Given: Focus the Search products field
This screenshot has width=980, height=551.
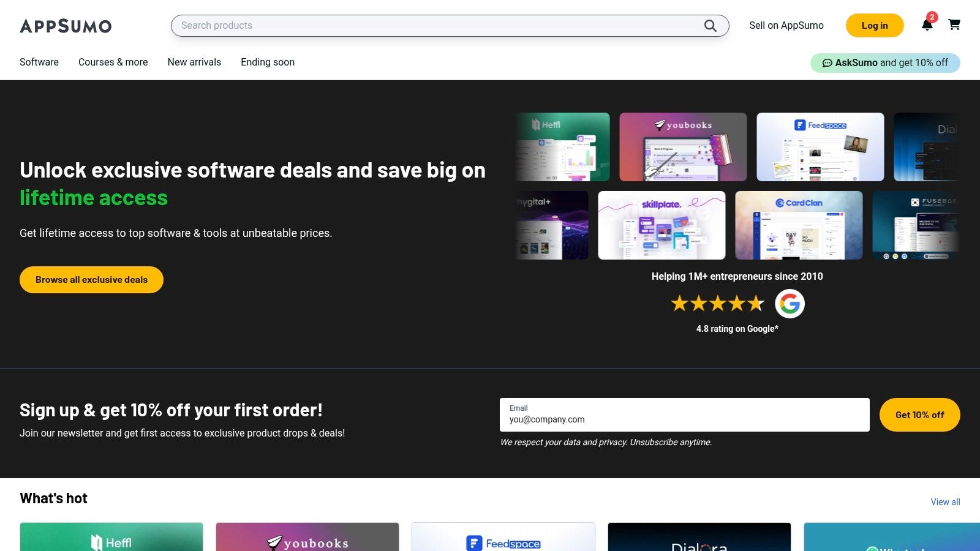Looking at the screenshot, I should 438,26.
